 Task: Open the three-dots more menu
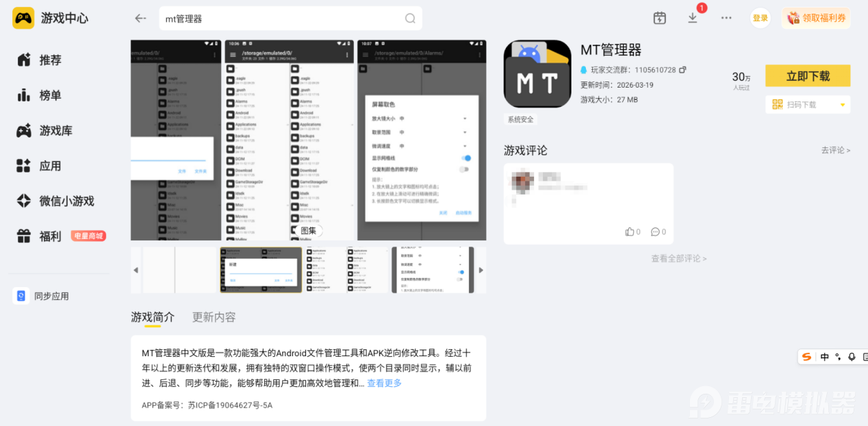click(726, 18)
